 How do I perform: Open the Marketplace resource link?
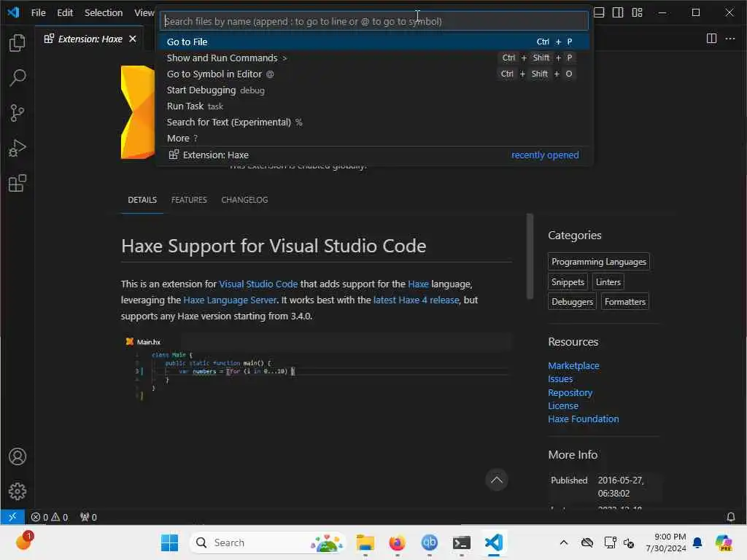tap(573, 366)
